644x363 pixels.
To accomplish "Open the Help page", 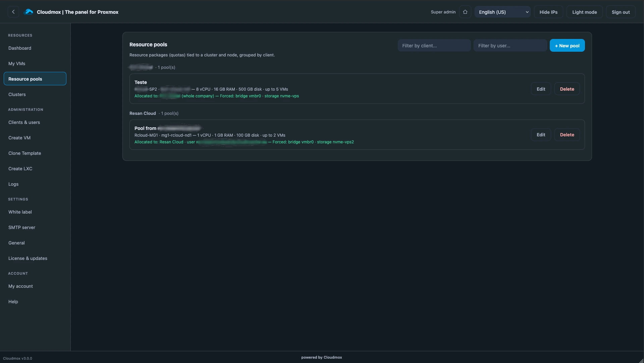I will click(35, 302).
